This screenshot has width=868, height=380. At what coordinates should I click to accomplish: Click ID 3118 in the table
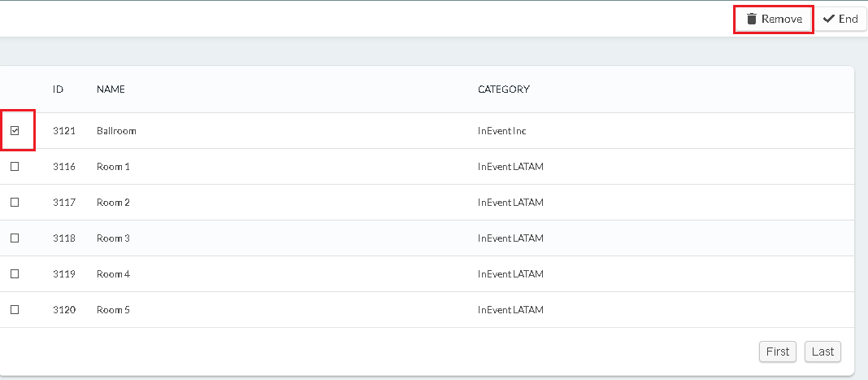(x=64, y=238)
